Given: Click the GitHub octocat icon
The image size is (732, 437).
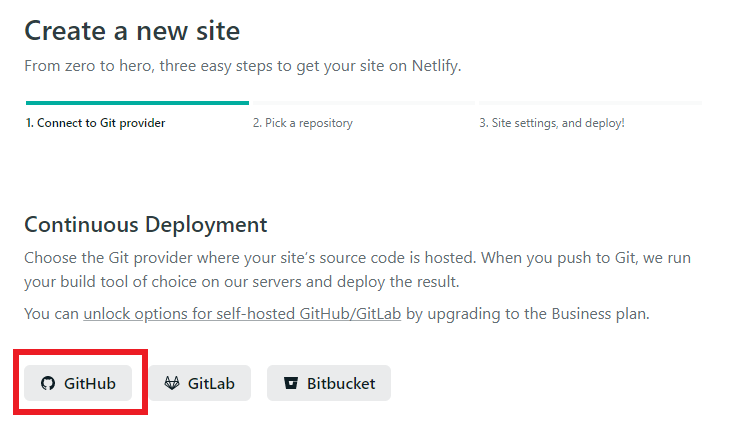Looking at the screenshot, I should pos(47,383).
